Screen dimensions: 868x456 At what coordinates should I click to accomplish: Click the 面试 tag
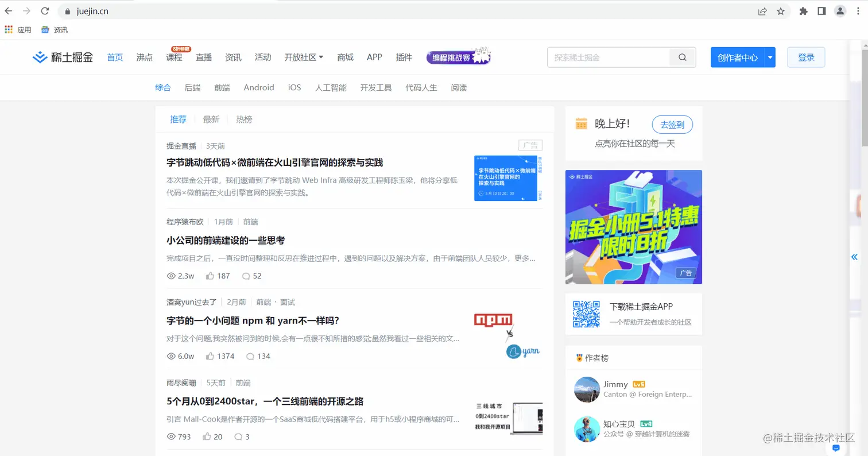pyautogui.click(x=288, y=302)
